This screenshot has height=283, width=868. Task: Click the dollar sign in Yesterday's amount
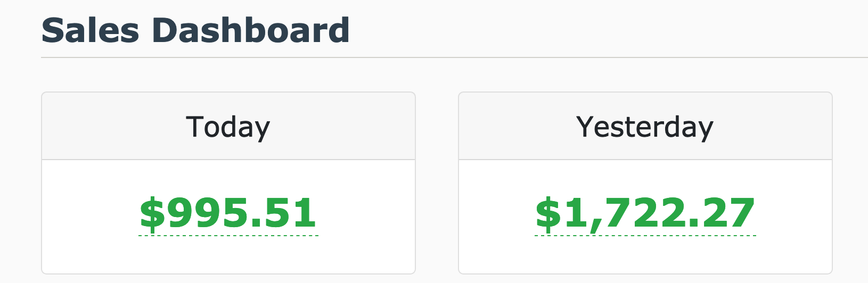(x=548, y=213)
